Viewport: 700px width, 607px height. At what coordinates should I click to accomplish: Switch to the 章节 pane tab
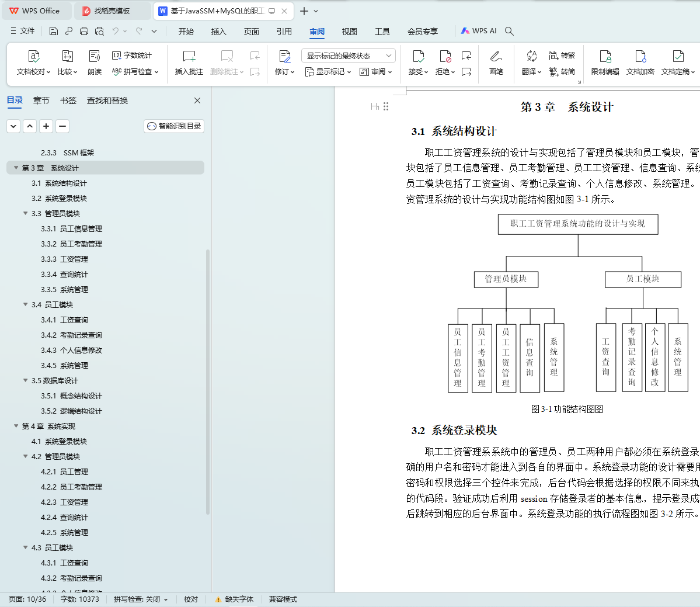41,100
